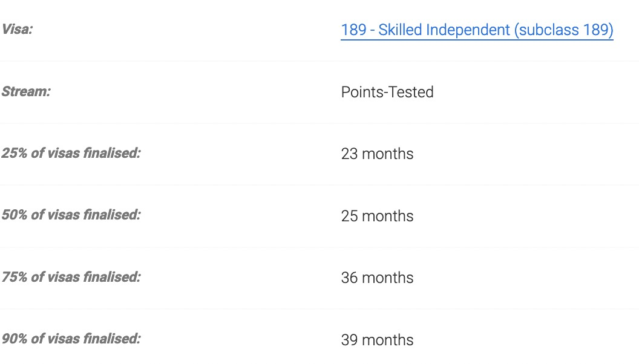Click the "50% of visas finalised:" label

(x=71, y=215)
